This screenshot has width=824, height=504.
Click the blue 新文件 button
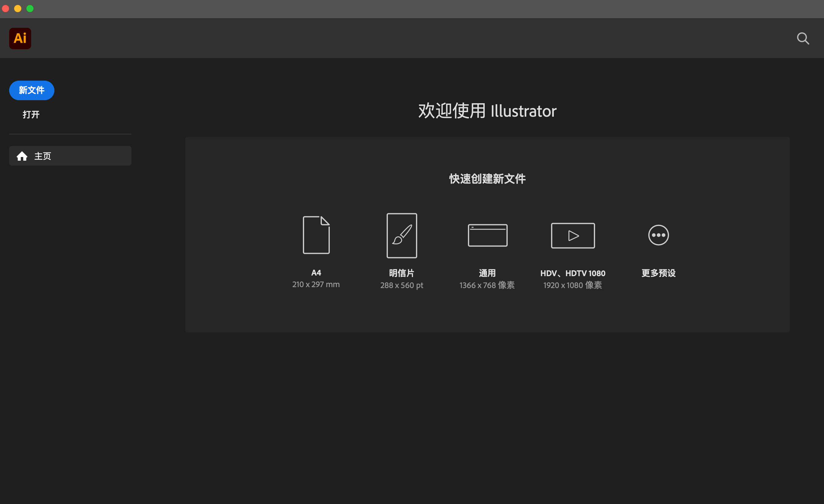click(32, 90)
